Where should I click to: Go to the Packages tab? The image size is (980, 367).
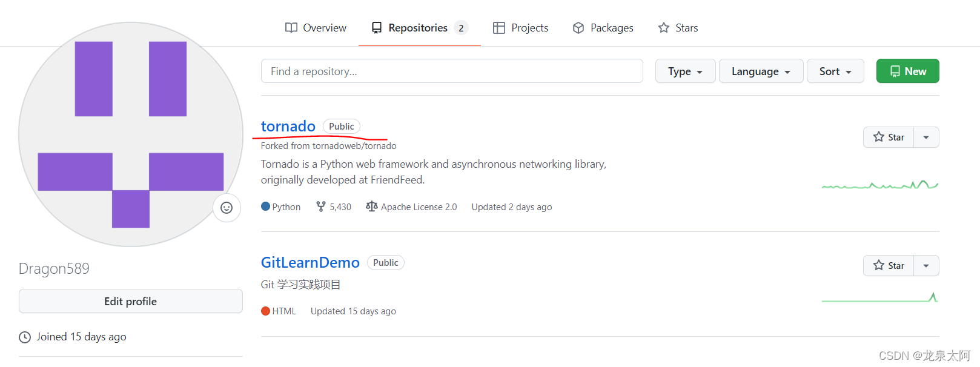coord(603,28)
